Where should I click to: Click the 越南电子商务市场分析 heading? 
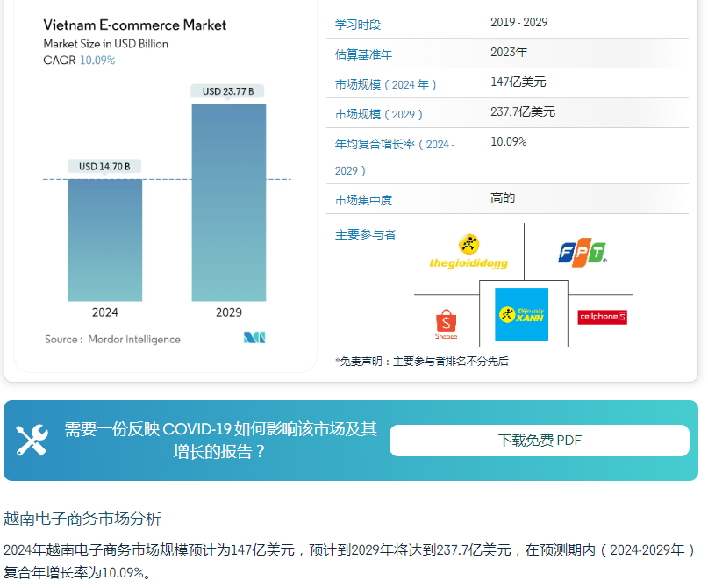click(x=82, y=519)
